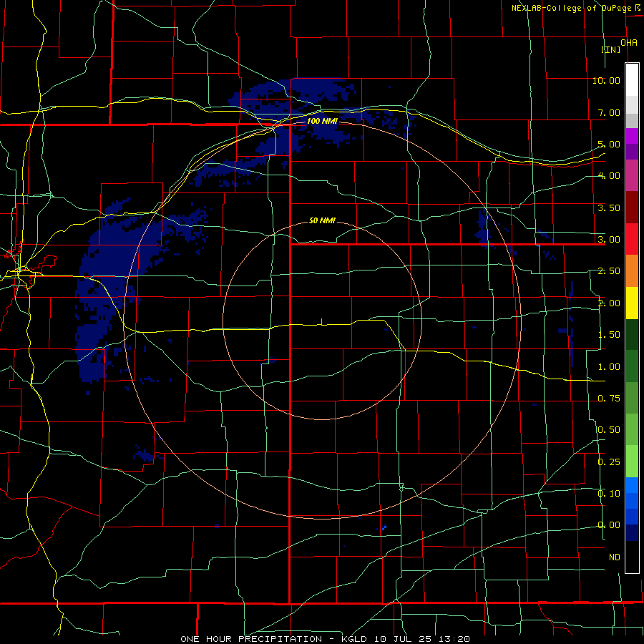Image resolution: width=644 pixels, height=644 pixels.
Task: Click the NEXLAB-College of DuPage credit text
Action: coord(572,7)
